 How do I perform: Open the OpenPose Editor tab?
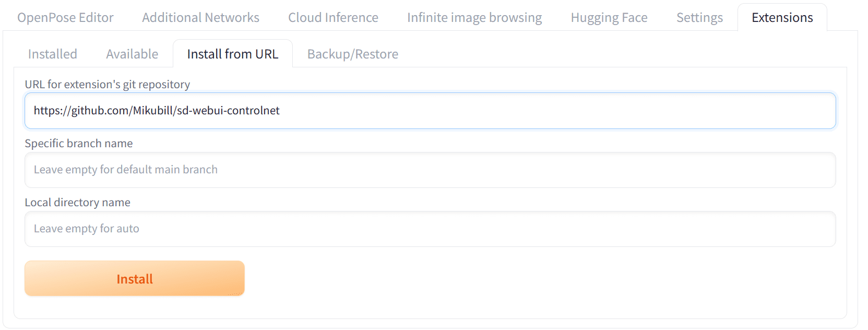[x=65, y=18]
